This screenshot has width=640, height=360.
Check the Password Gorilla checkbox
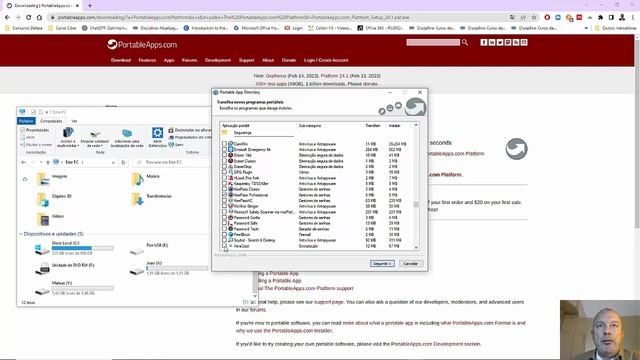coord(224,218)
